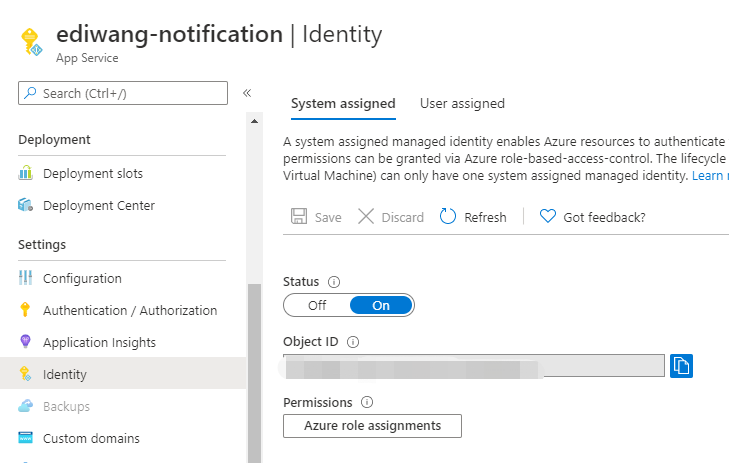
Task: Click the Discard X icon
Action: [366, 216]
